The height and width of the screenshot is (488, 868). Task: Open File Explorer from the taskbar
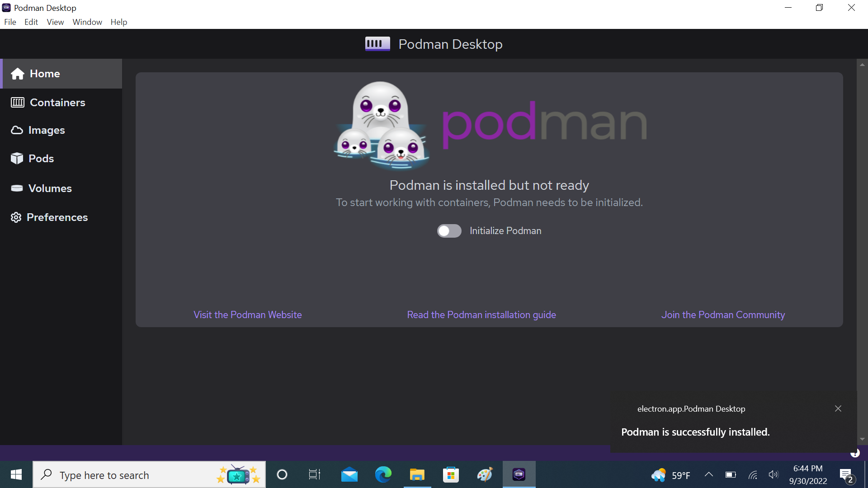pos(417,474)
